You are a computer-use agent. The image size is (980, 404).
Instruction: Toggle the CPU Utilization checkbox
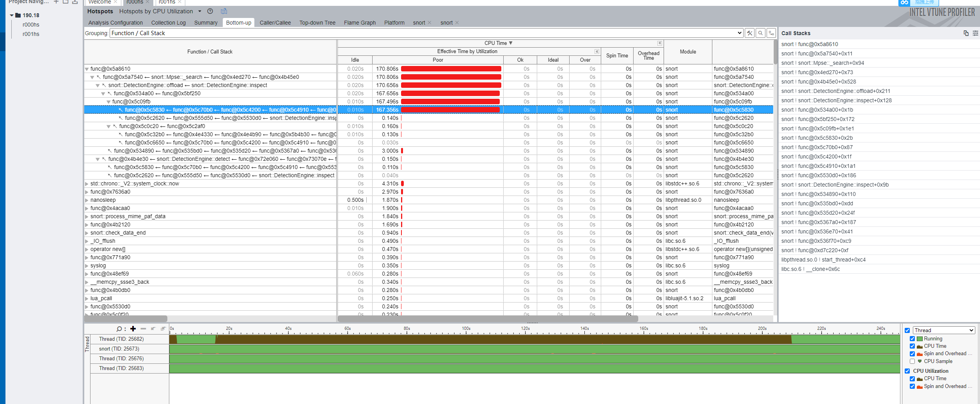907,371
